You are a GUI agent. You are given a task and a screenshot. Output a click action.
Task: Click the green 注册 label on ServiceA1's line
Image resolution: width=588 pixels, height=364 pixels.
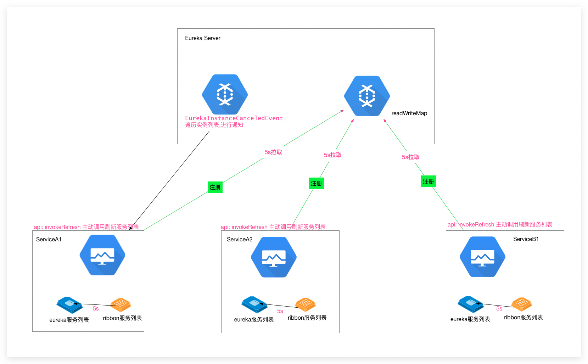pos(215,187)
